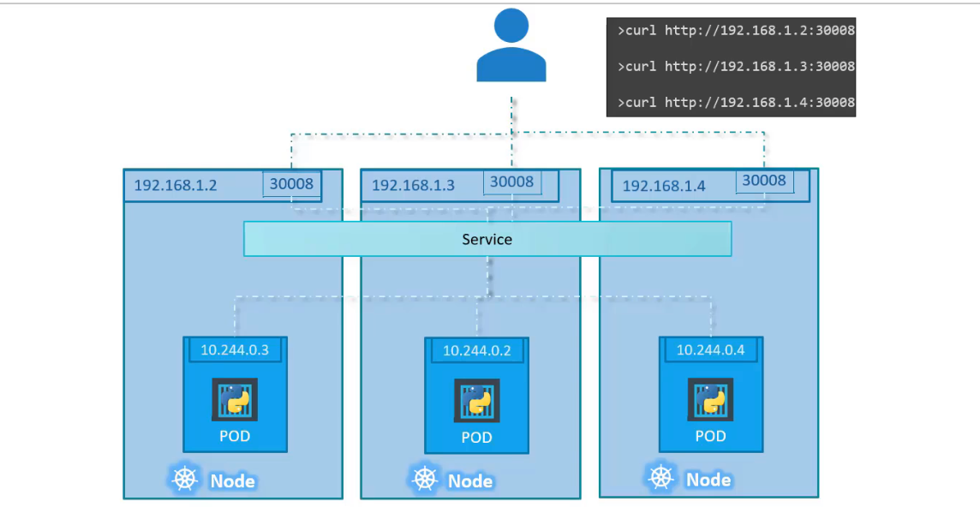Select the 192.168.1.2 node IP label

pos(176,186)
